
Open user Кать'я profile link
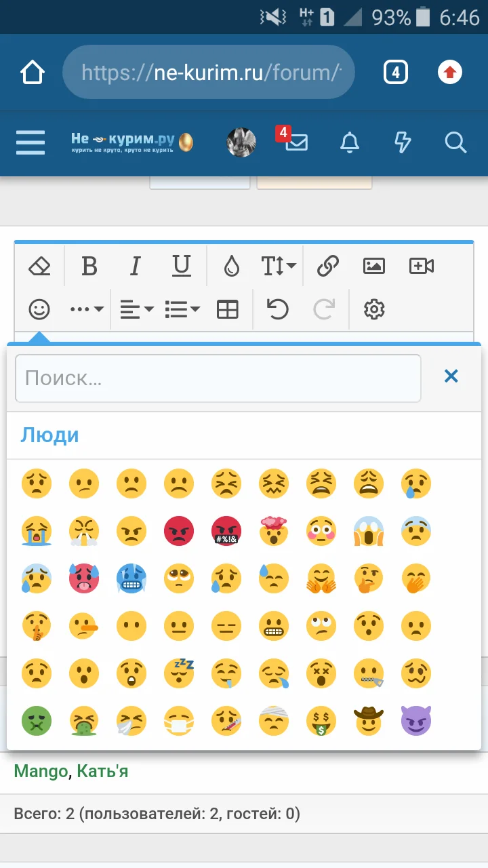tap(102, 771)
